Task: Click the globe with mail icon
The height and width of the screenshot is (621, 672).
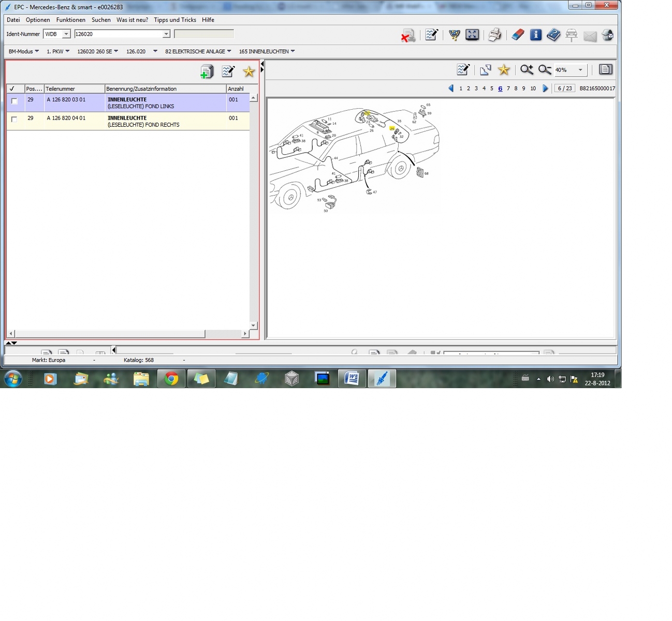Action: (x=608, y=35)
